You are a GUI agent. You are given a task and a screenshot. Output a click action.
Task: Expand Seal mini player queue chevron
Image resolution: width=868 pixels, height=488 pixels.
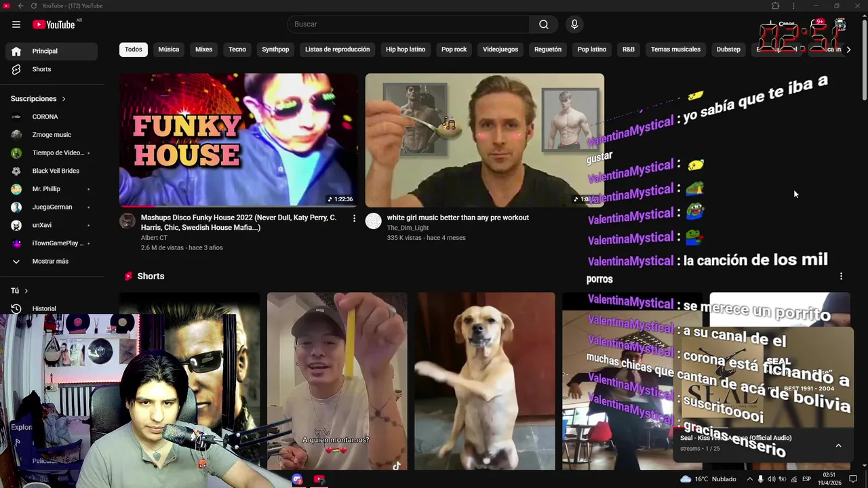pyautogui.click(x=838, y=445)
